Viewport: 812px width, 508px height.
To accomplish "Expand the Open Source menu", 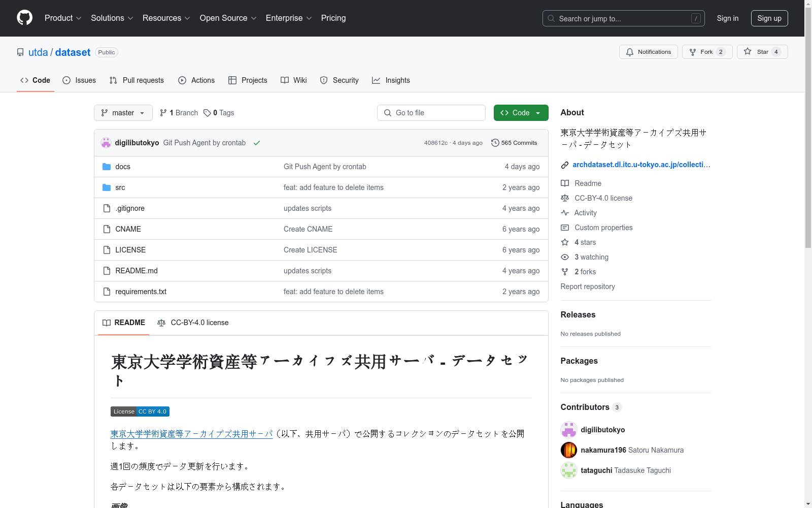I will tap(228, 18).
